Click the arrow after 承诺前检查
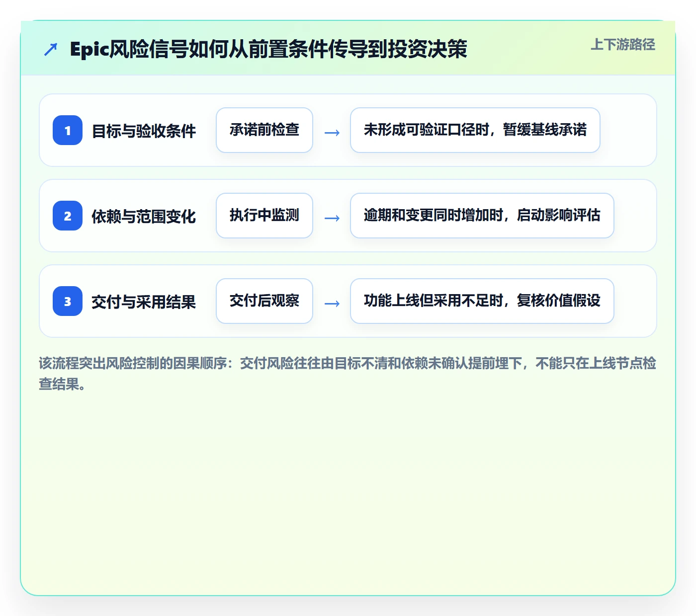 coord(332,133)
